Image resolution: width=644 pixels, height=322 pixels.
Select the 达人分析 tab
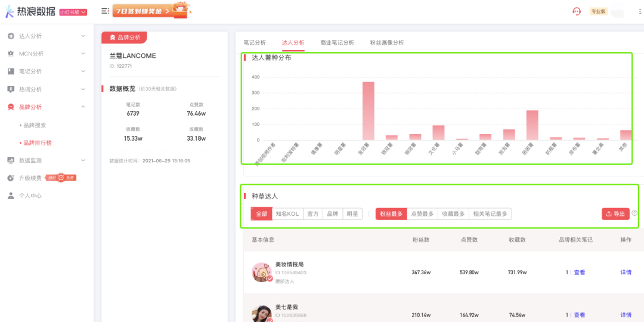click(293, 43)
